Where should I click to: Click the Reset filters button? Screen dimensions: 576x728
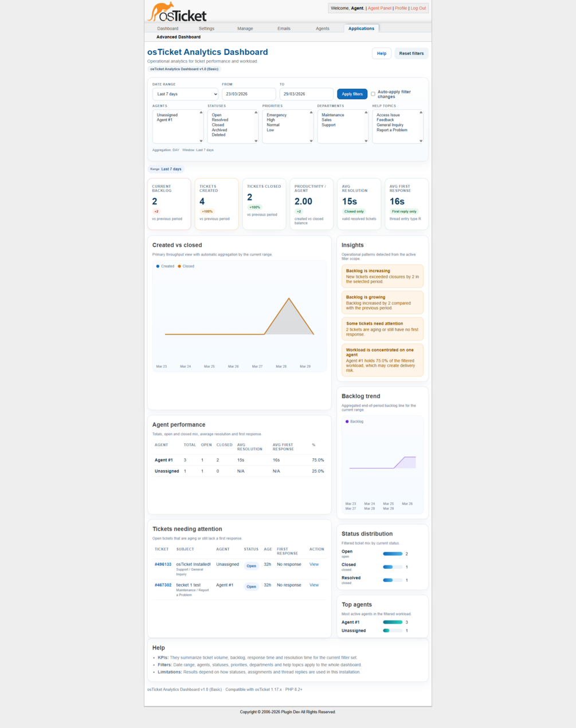coord(412,53)
